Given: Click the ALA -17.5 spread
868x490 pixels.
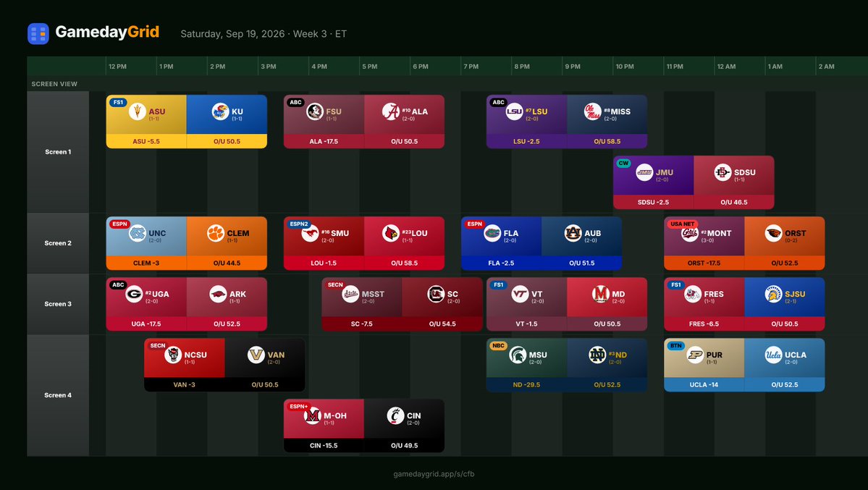Looking at the screenshot, I should 324,141.
